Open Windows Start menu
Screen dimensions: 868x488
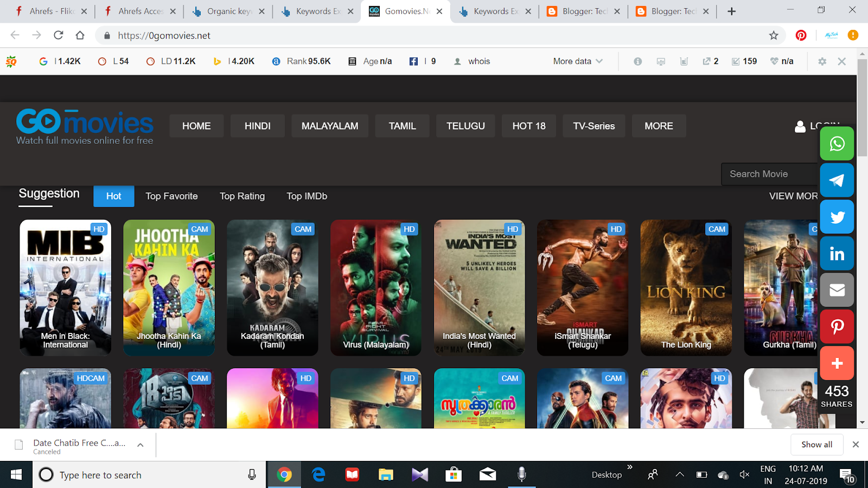click(x=16, y=475)
